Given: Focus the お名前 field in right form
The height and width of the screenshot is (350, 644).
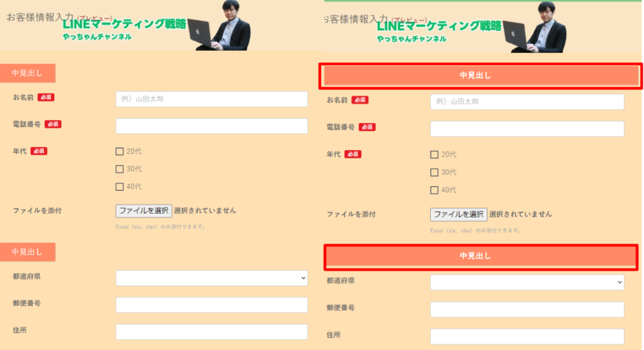Looking at the screenshot, I should coord(527,102).
